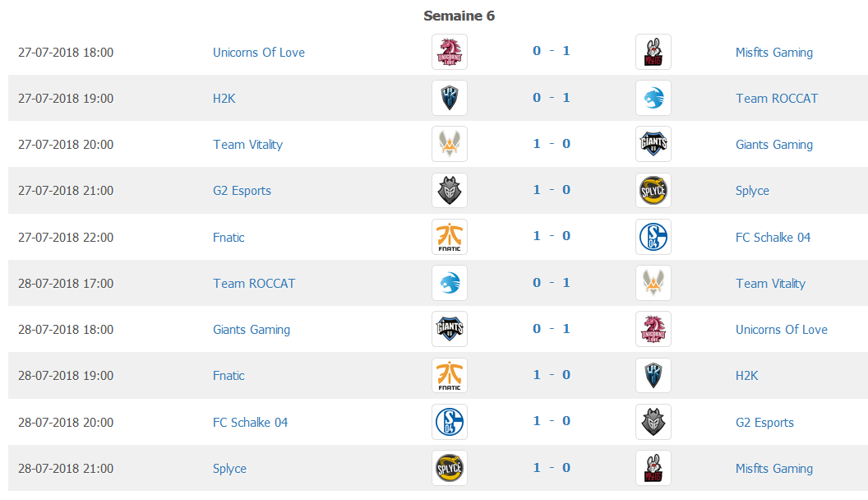Open the Misfits Gaming link in the last row
Screen dimensions: 868x500
click(x=774, y=469)
